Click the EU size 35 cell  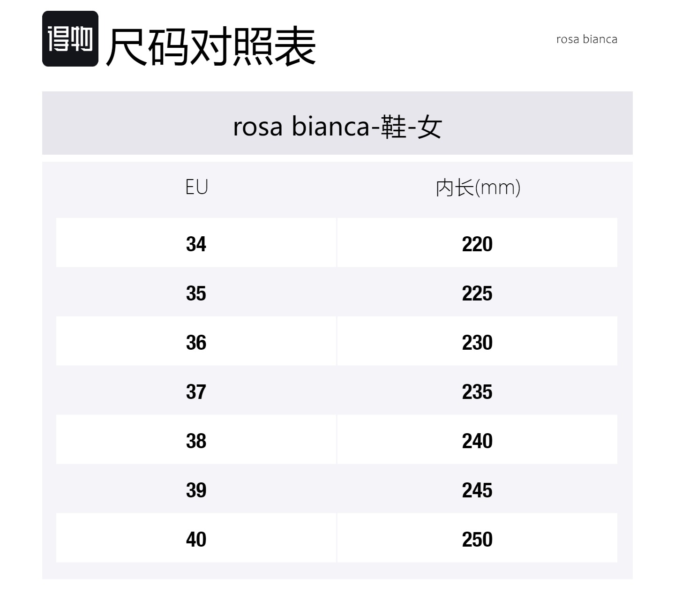(x=196, y=293)
